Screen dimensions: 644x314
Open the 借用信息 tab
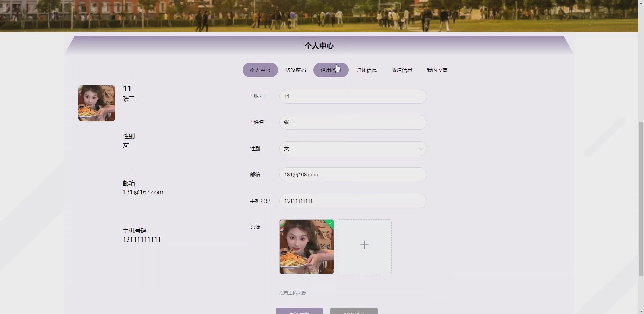(331, 70)
